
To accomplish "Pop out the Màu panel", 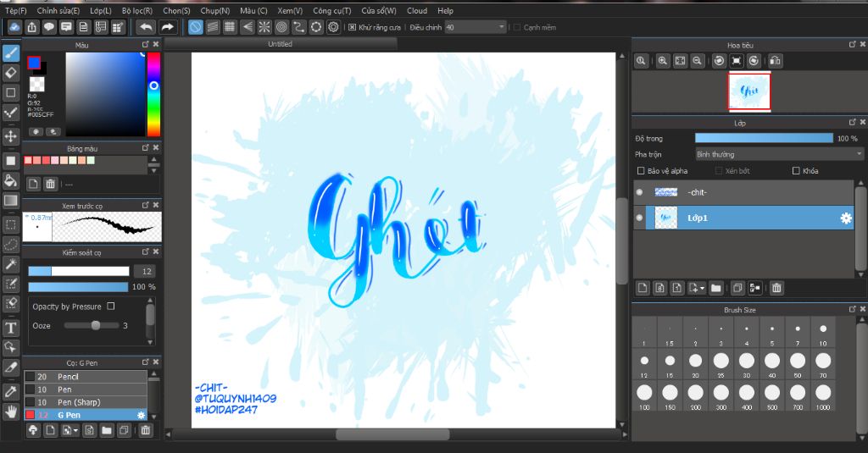I will coord(146,44).
